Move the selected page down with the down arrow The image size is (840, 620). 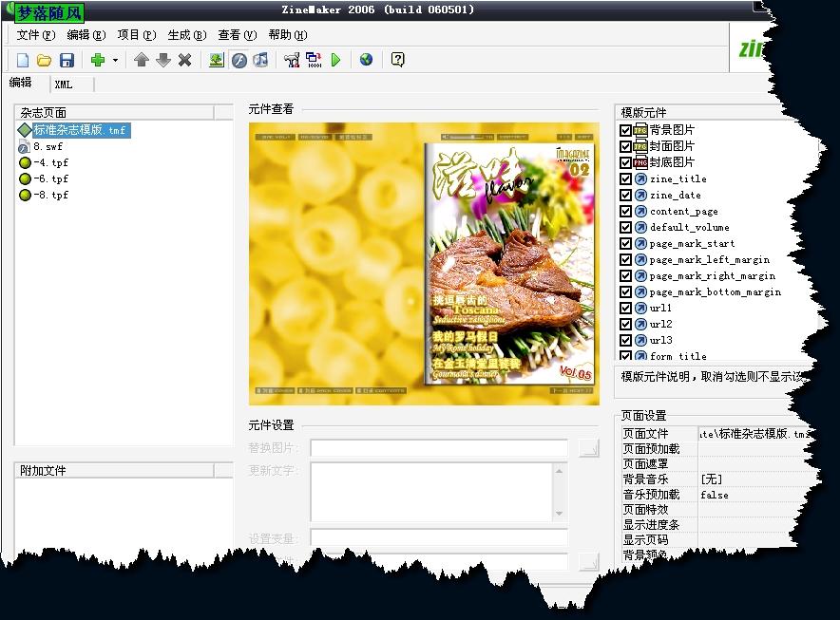pos(162,60)
